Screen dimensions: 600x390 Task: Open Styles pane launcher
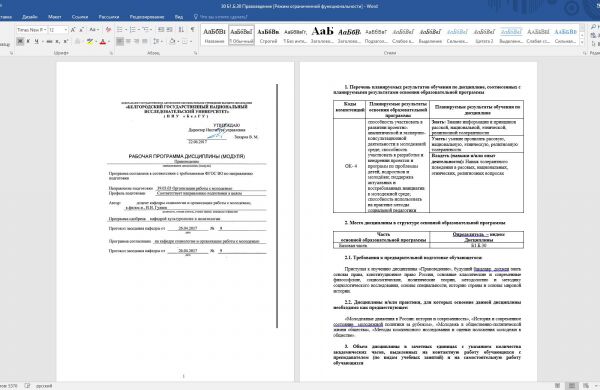click(x=584, y=53)
